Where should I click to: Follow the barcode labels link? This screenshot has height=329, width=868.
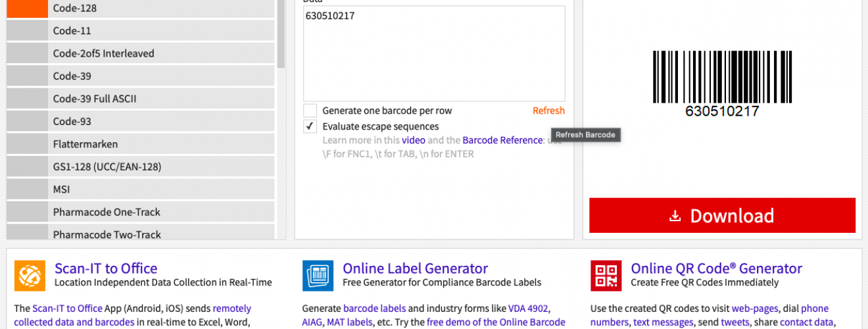(x=374, y=309)
